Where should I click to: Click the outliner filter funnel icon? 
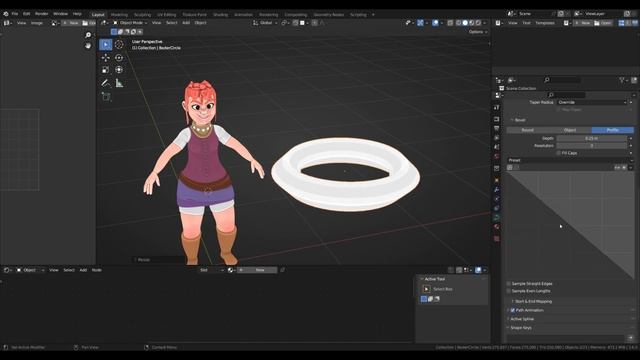coord(622,80)
